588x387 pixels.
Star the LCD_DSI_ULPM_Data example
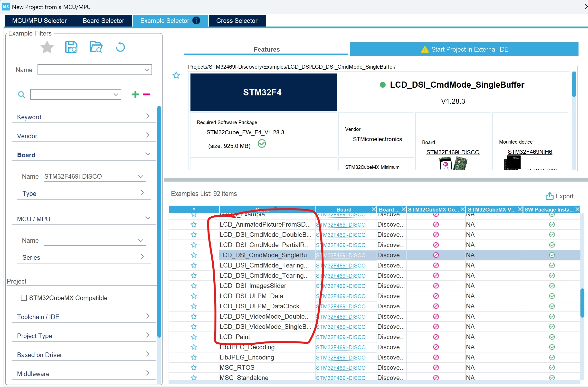[x=194, y=296]
